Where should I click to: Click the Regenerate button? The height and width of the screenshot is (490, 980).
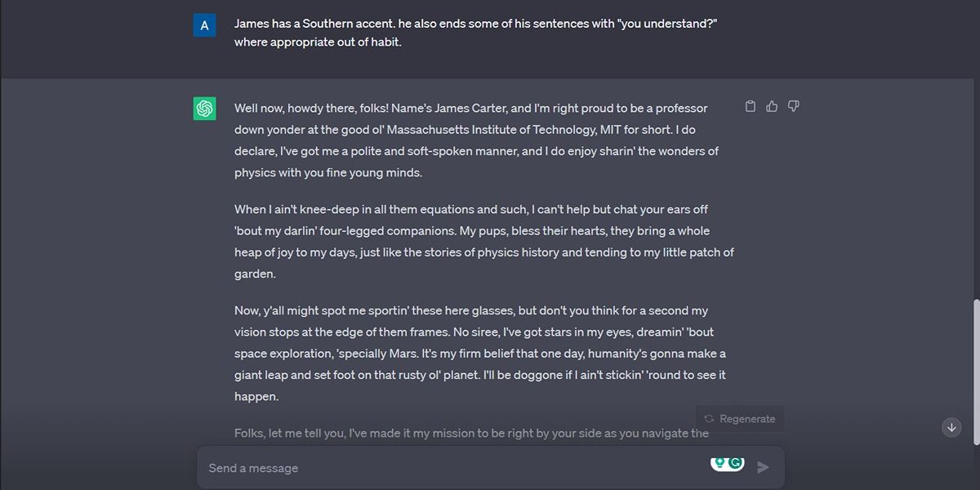[739, 418]
